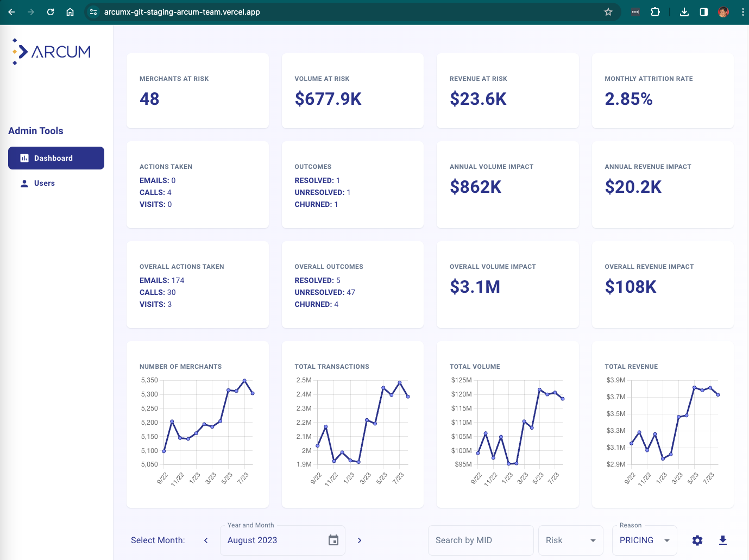Click the Dashboard chart icon in the sidebar
749x560 pixels.
[24, 158]
